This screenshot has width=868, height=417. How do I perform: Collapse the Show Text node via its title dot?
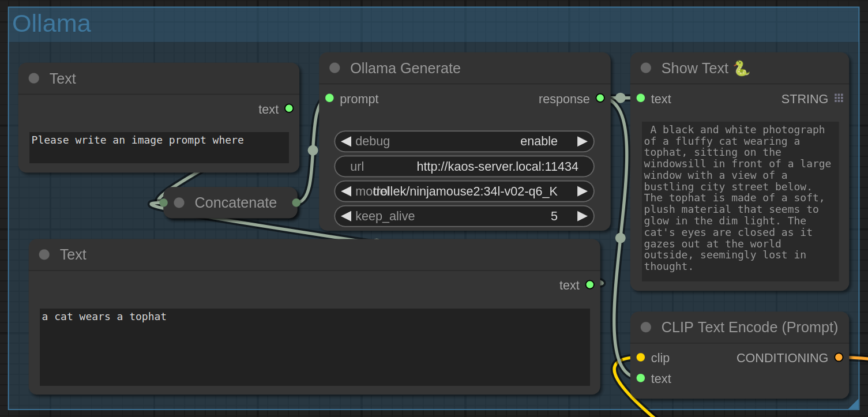(x=646, y=68)
